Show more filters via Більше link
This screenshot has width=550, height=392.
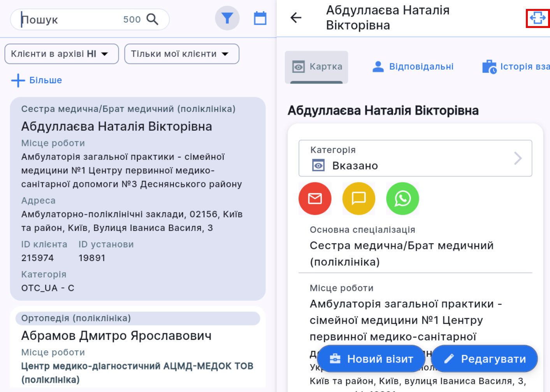pyautogui.click(x=46, y=80)
